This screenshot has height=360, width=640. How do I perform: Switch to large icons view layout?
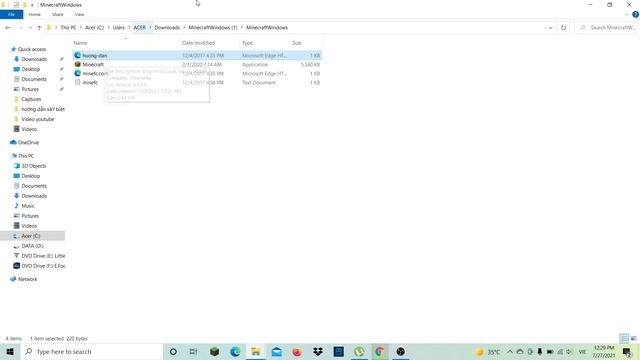tap(633, 338)
